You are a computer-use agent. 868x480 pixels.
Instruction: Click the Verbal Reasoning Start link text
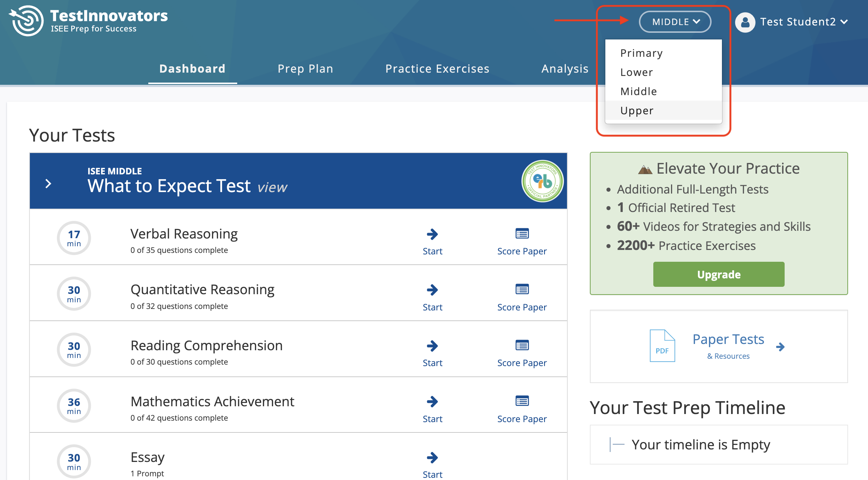click(432, 251)
